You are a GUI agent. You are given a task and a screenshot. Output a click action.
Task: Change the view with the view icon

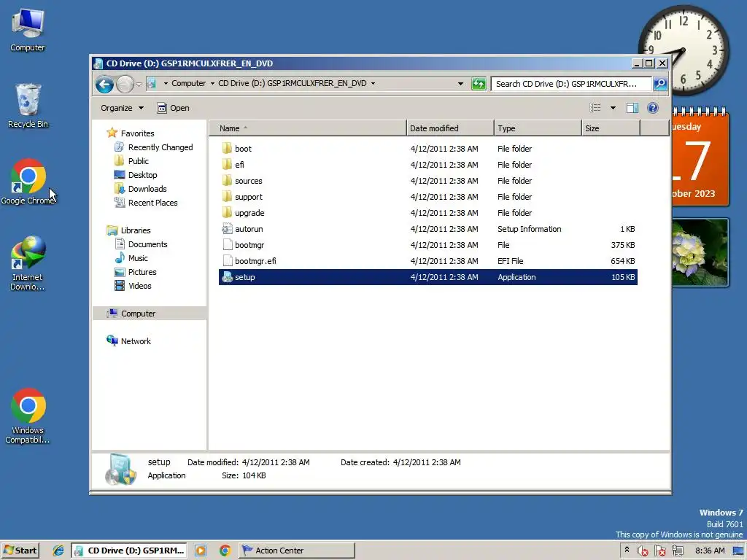595,108
